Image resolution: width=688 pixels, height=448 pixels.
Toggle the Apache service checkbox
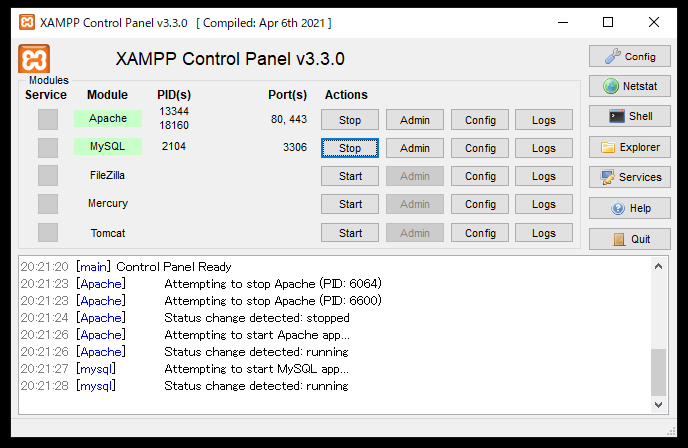(48, 120)
